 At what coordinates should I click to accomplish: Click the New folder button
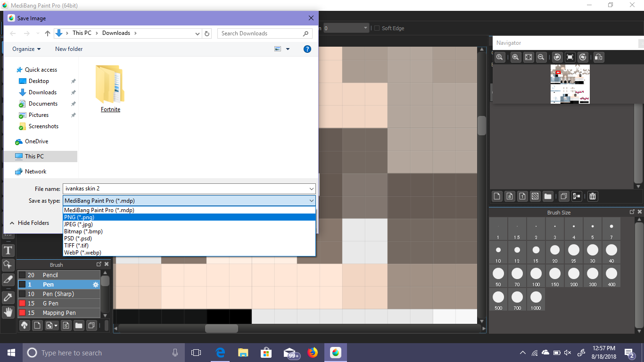pyautogui.click(x=69, y=49)
